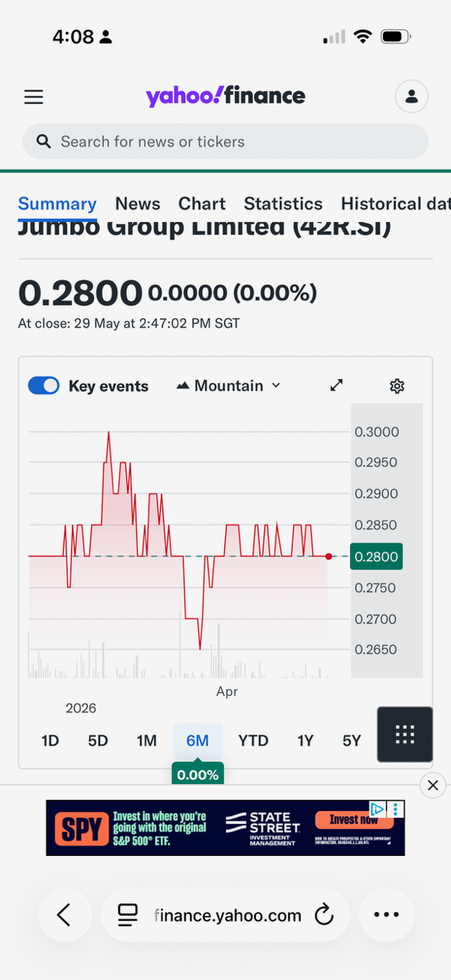Tap the Search for news or tickers field
The height and width of the screenshot is (980, 451).
coord(225,142)
